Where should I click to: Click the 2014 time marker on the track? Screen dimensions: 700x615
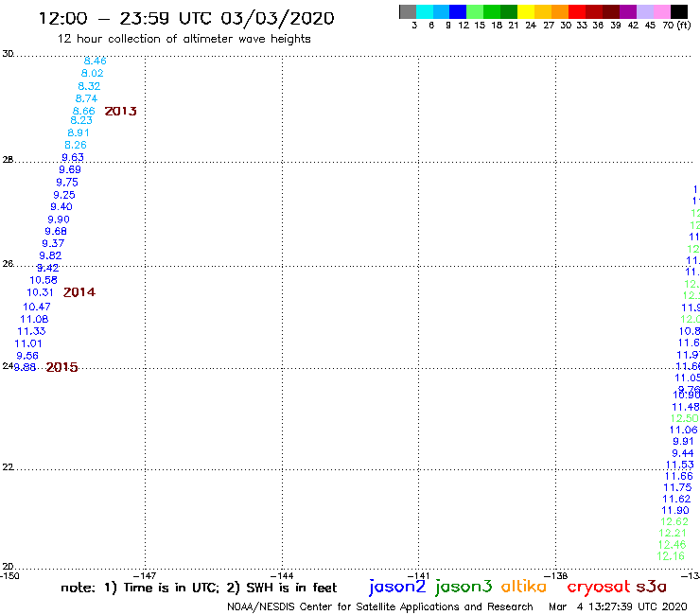pos(79,292)
